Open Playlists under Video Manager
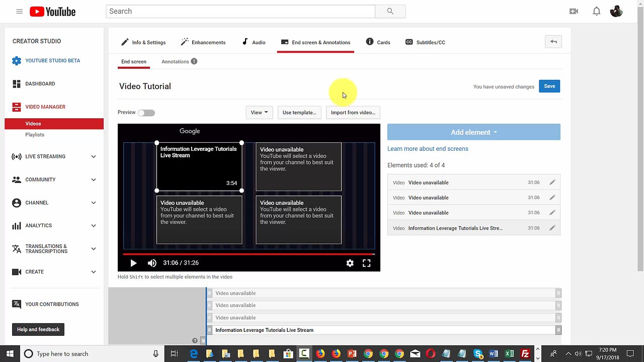This screenshot has height=362, width=644. click(35, 135)
